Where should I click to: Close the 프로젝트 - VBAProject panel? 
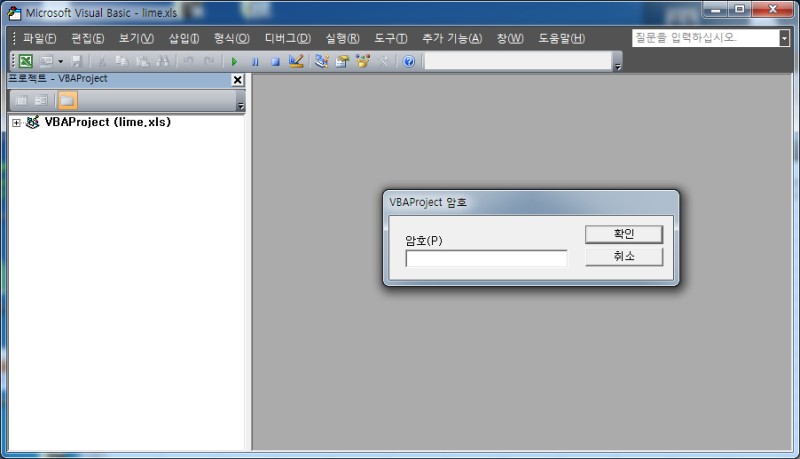pos(237,80)
